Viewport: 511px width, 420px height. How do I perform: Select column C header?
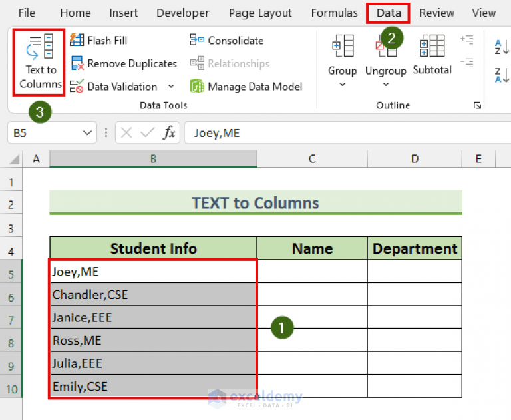point(312,159)
